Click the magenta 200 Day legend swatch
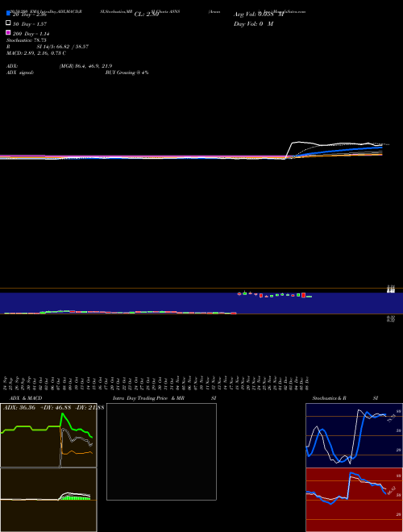The image size is (403, 532). click(x=9, y=32)
